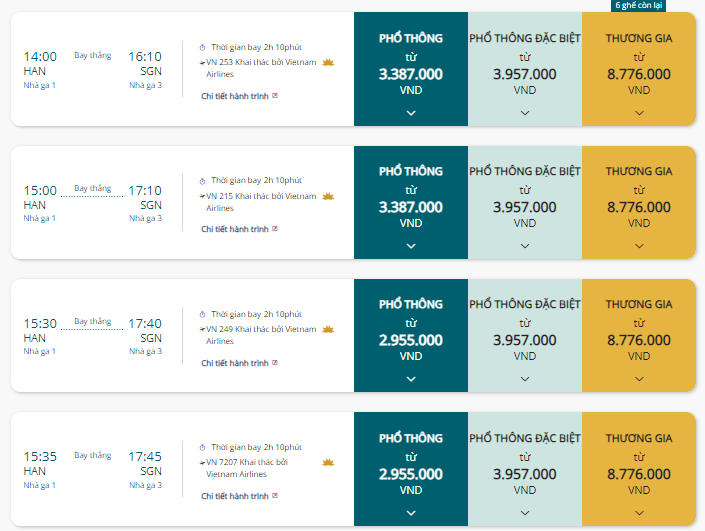The width and height of the screenshot is (705, 531).
Task: Click the lotus icon on VN 253 flight
Action: (x=328, y=62)
